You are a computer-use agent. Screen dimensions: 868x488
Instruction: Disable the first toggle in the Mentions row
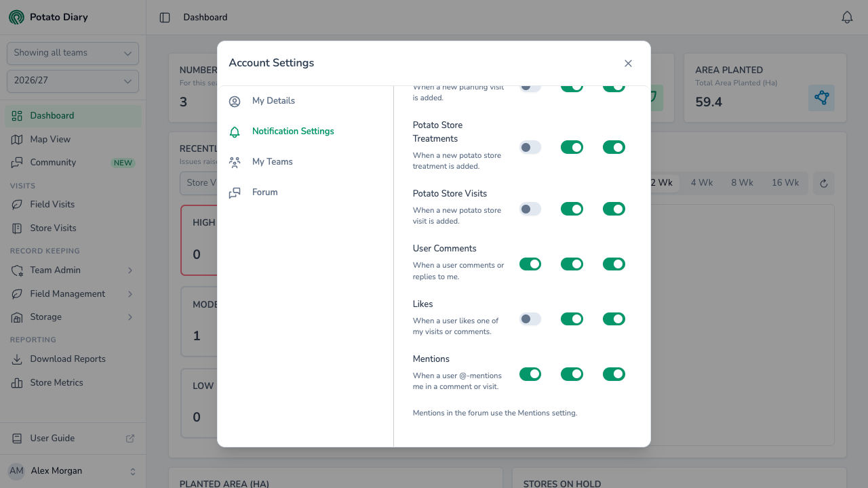(x=530, y=373)
